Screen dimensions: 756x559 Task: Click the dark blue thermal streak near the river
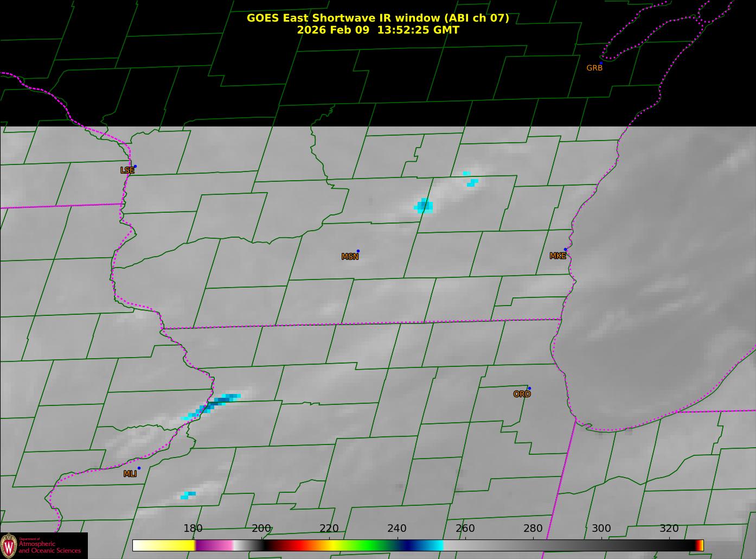(220, 402)
